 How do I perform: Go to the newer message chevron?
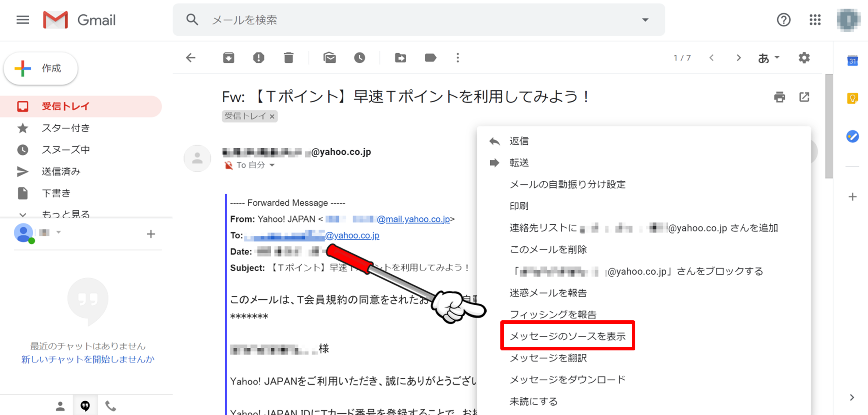[x=711, y=58]
